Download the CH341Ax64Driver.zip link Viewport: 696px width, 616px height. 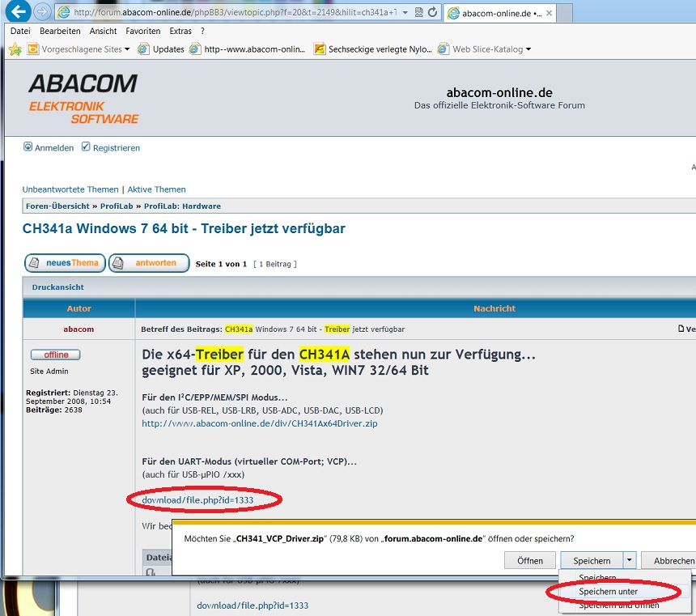tap(260, 423)
